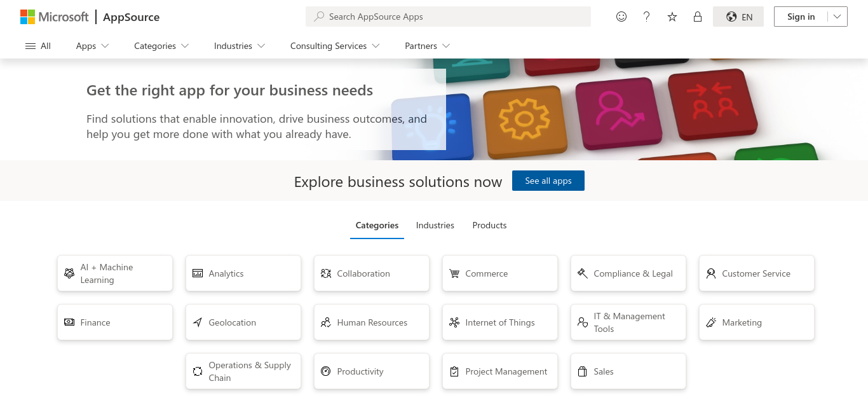This screenshot has width=868, height=400.
Task: Click the Finance money icon
Action: [x=69, y=322]
